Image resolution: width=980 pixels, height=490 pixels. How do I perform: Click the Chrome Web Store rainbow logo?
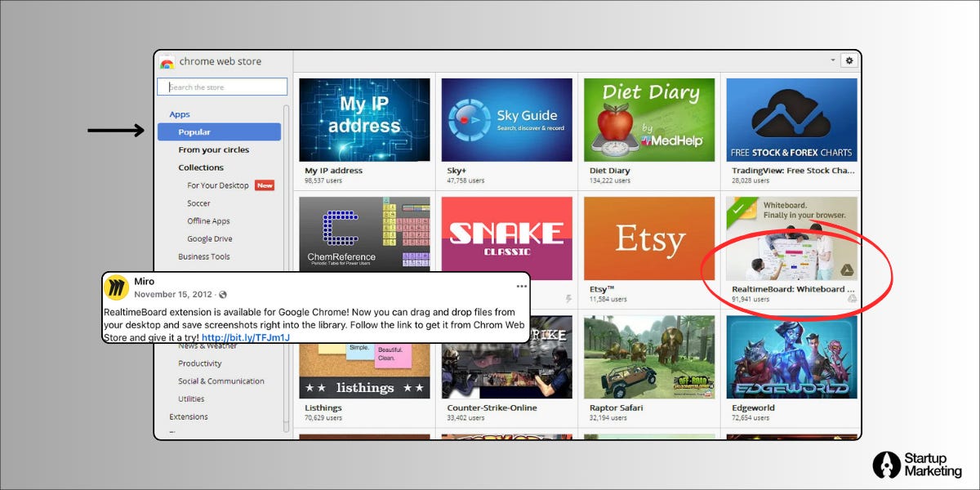[x=167, y=63]
